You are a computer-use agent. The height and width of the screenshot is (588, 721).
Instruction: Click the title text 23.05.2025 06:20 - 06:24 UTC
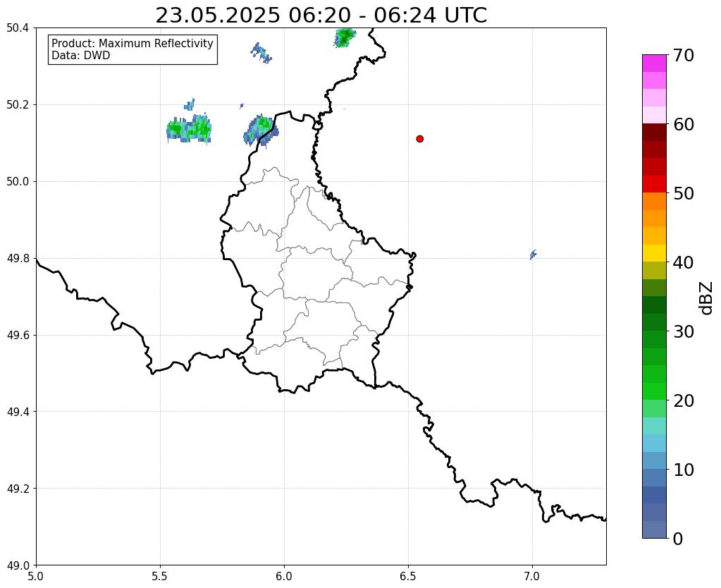pyautogui.click(x=321, y=16)
